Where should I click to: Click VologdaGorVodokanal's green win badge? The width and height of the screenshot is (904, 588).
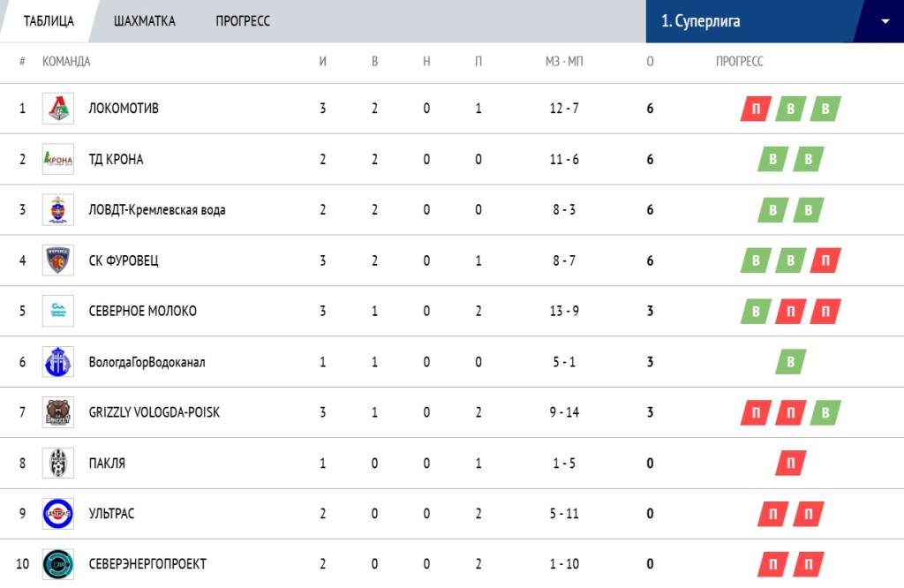point(791,362)
